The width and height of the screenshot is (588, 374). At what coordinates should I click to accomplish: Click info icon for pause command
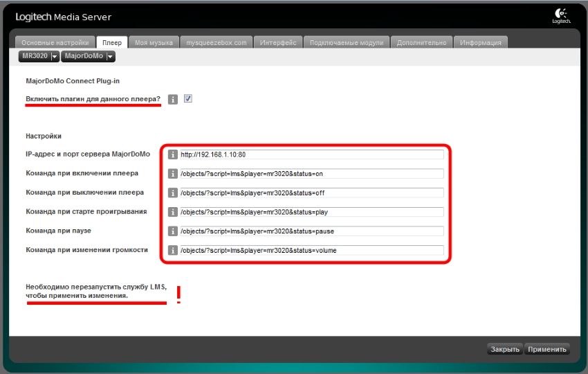pos(172,231)
